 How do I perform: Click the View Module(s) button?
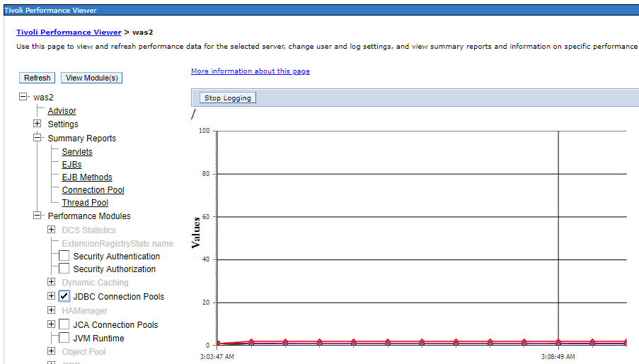click(x=92, y=78)
